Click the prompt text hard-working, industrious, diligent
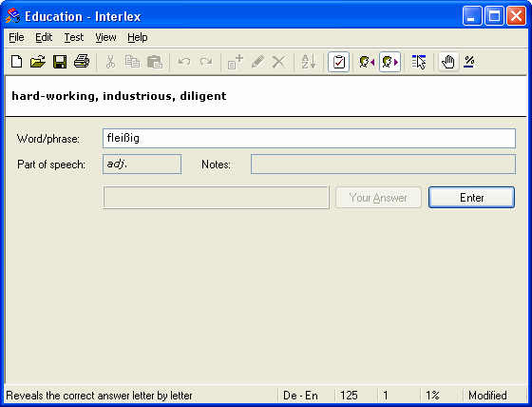Image resolution: width=532 pixels, height=407 pixels. [119, 96]
